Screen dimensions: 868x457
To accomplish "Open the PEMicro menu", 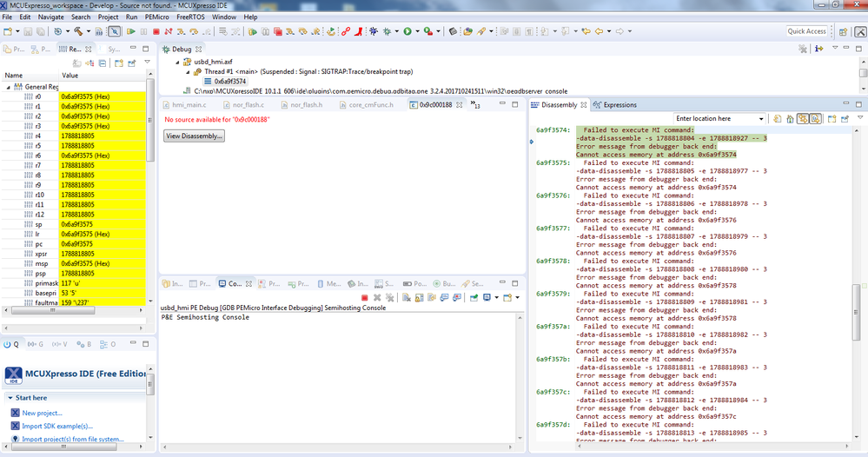I will pyautogui.click(x=156, y=17).
